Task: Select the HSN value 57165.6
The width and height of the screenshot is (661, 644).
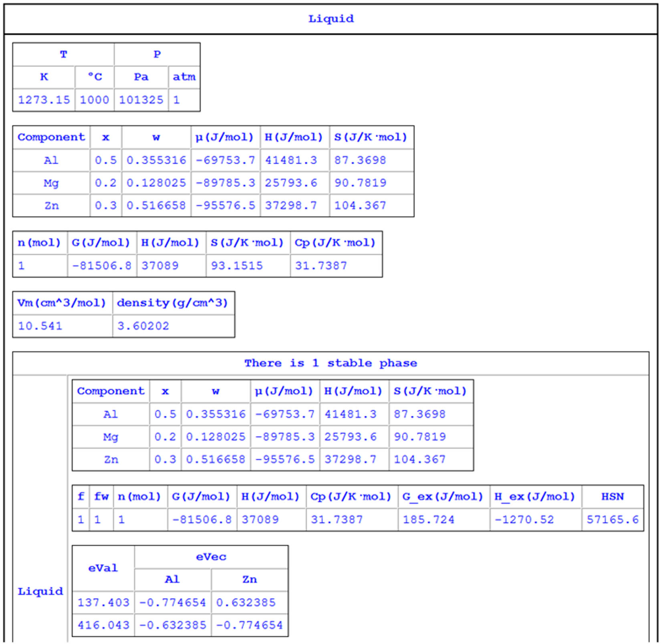Action: click(x=613, y=519)
